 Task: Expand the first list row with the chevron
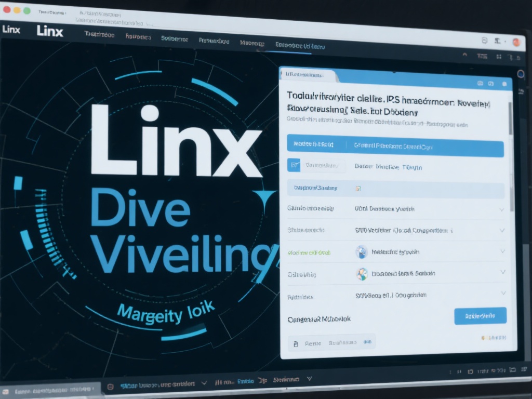pos(502,209)
